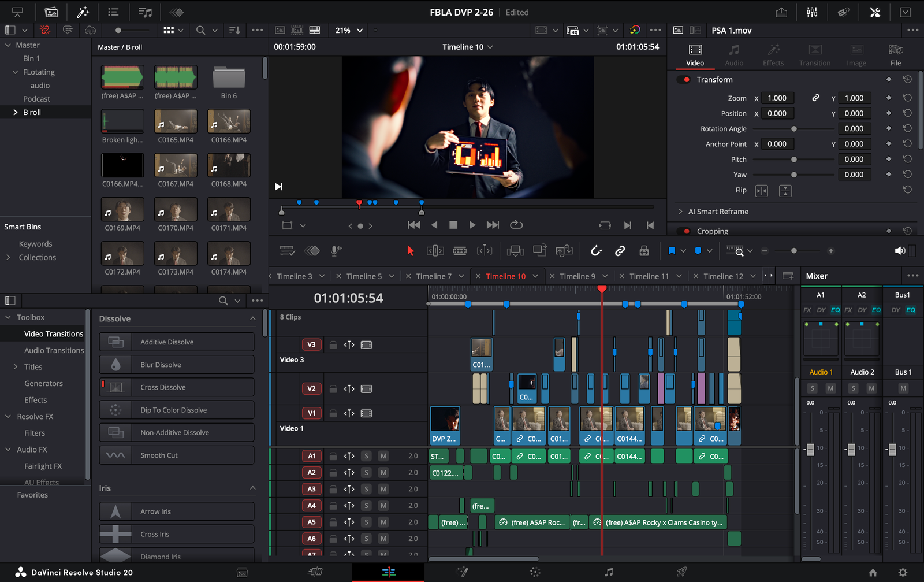Click the Media Pool icon in top bar
The height and width of the screenshot is (582, 924).
tap(51, 12)
